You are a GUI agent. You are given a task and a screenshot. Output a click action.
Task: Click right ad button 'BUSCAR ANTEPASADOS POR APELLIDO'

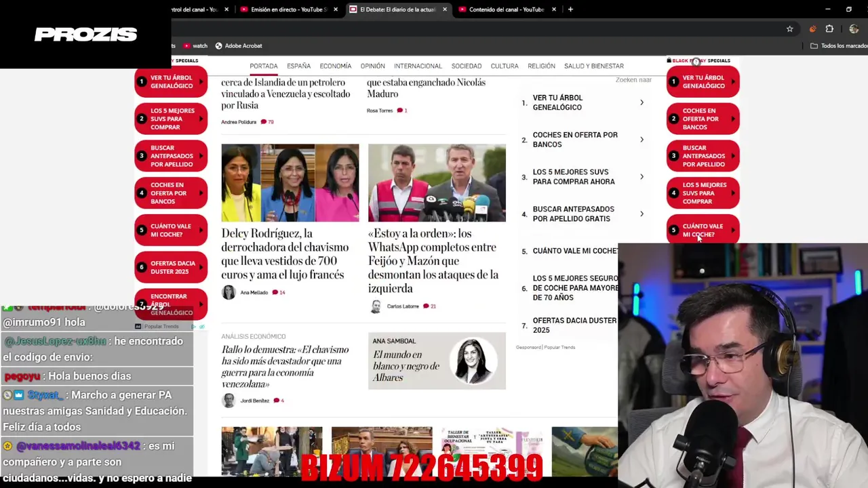point(703,156)
